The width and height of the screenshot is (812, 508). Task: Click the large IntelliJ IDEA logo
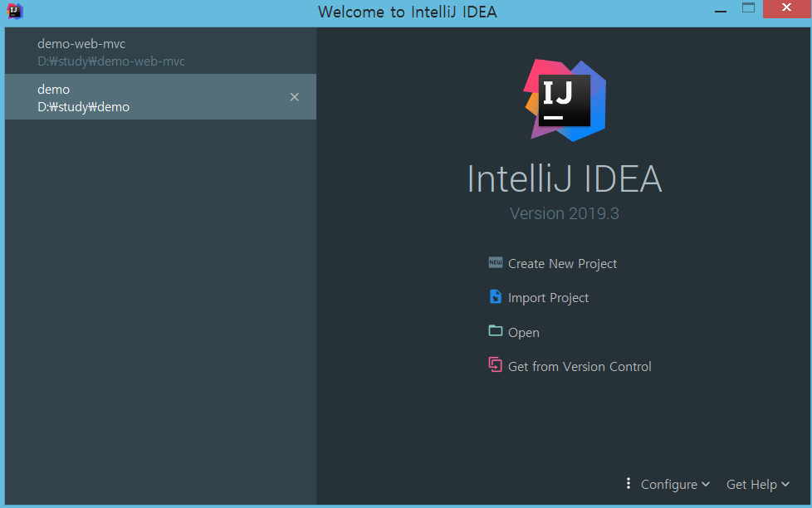(x=565, y=100)
